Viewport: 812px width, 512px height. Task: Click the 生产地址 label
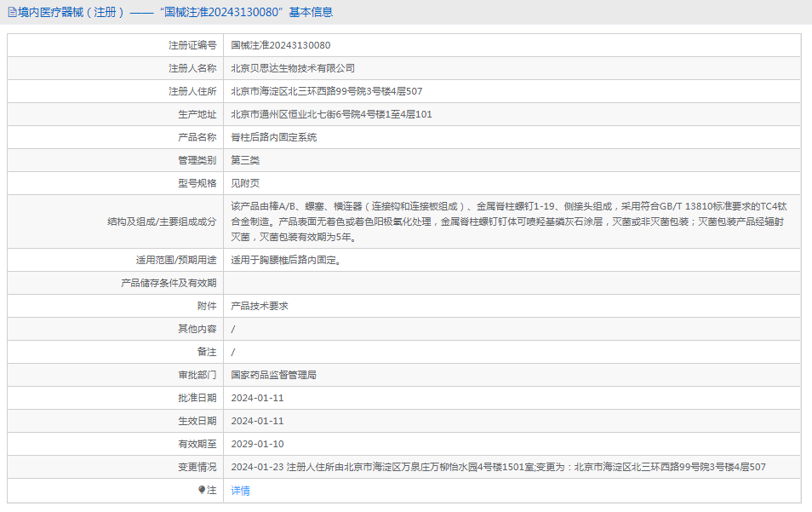[x=197, y=114]
